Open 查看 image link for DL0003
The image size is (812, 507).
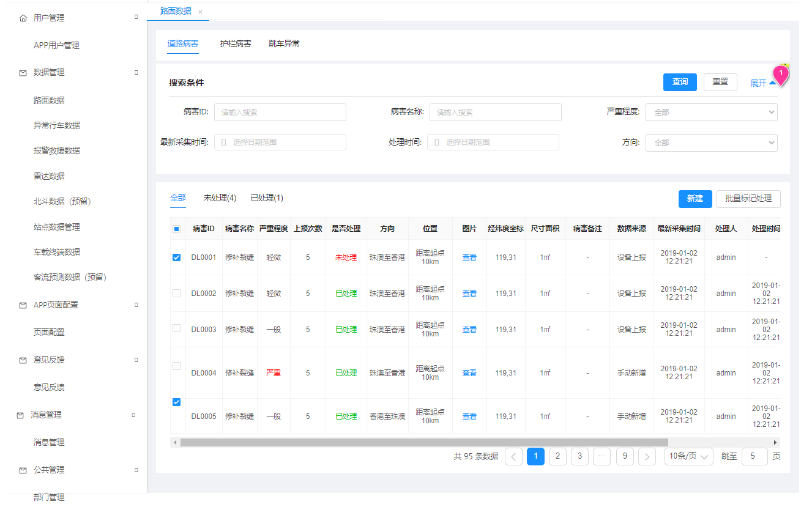pyautogui.click(x=469, y=330)
